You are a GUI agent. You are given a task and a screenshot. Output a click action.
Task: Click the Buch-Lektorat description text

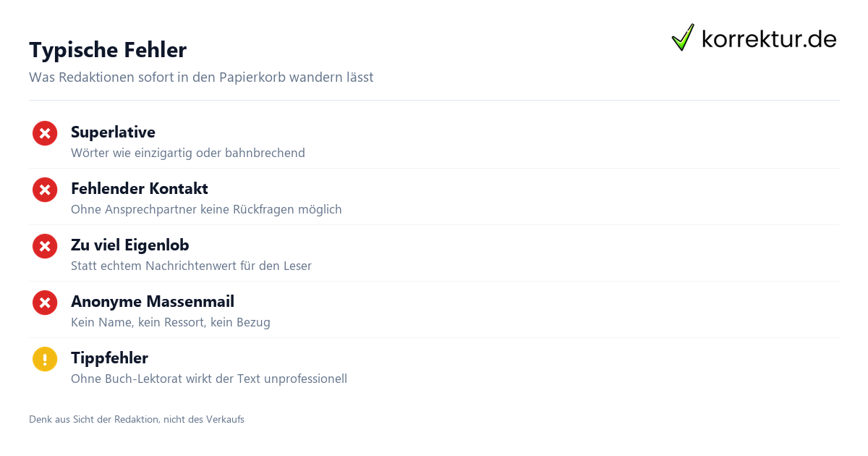click(x=209, y=379)
